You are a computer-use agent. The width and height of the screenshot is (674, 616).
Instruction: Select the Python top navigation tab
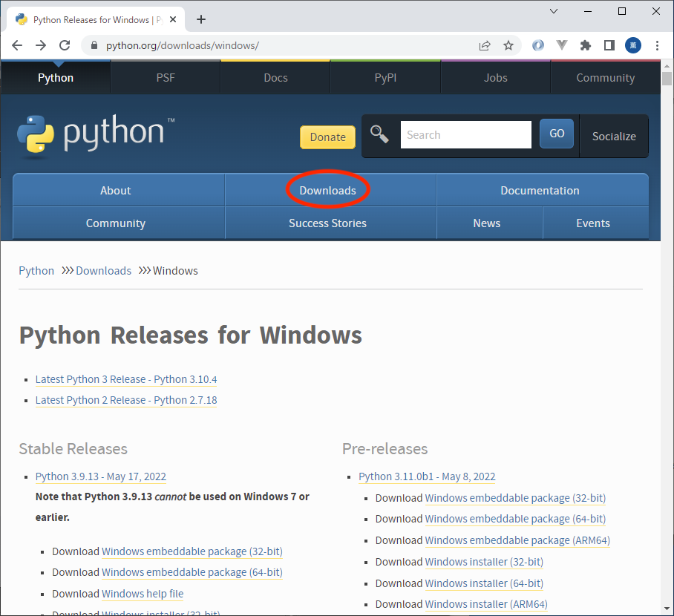coord(56,78)
